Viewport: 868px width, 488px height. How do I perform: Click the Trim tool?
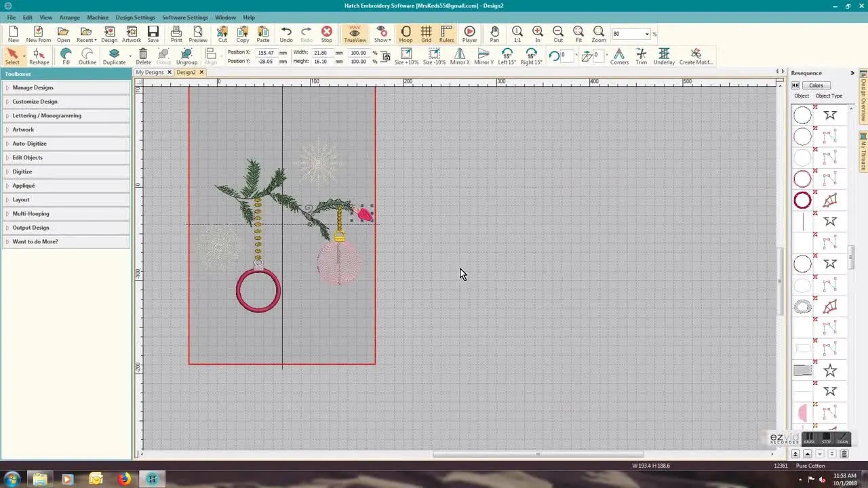[641, 57]
